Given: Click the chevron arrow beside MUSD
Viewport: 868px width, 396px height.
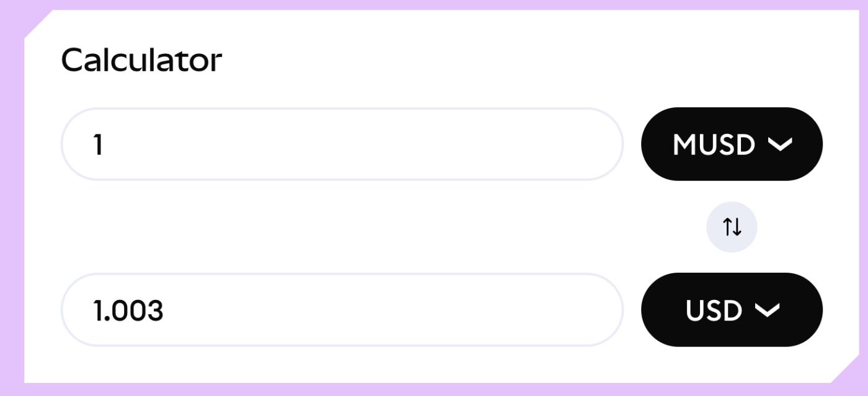Looking at the screenshot, I should pyautogui.click(x=780, y=144).
